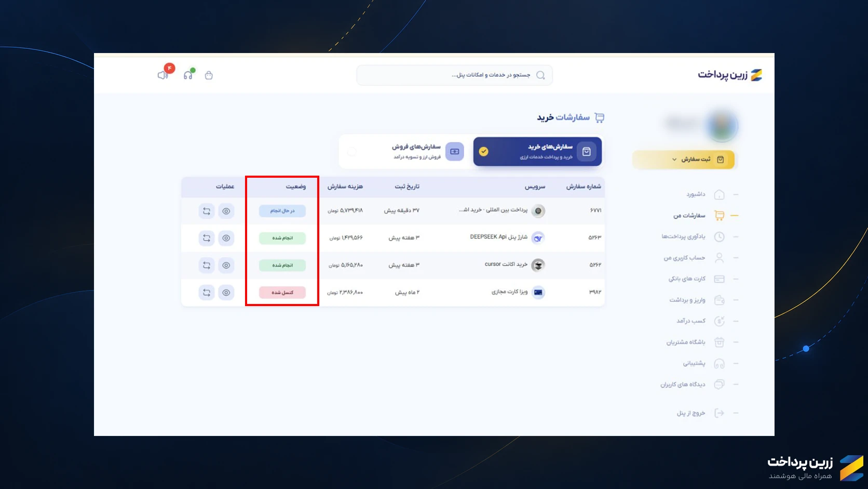Open حساب کاربری من in sidebar
The width and height of the screenshot is (868, 489).
coord(684,258)
